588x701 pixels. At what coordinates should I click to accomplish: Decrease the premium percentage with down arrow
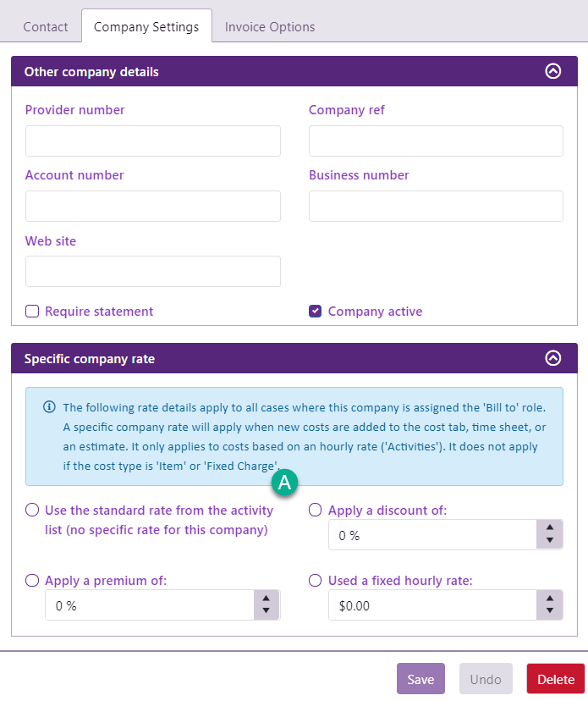(267, 611)
